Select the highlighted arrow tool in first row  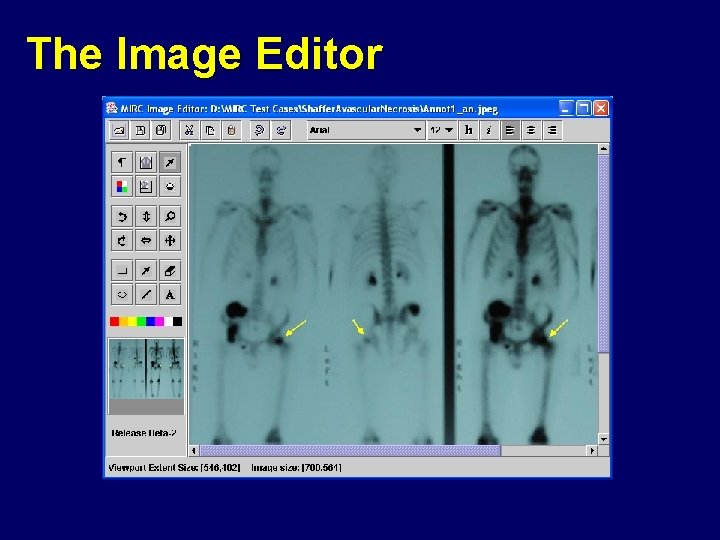click(169, 162)
